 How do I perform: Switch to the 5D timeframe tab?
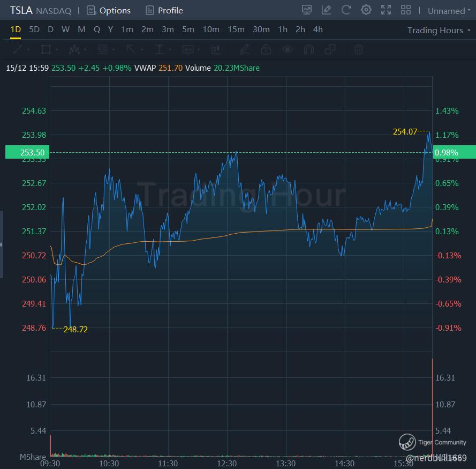tap(34, 29)
